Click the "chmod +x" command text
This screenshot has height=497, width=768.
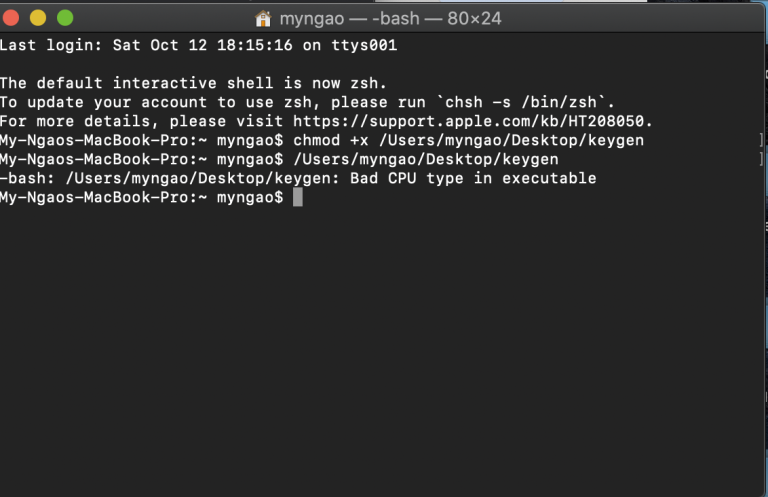(331, 140)
